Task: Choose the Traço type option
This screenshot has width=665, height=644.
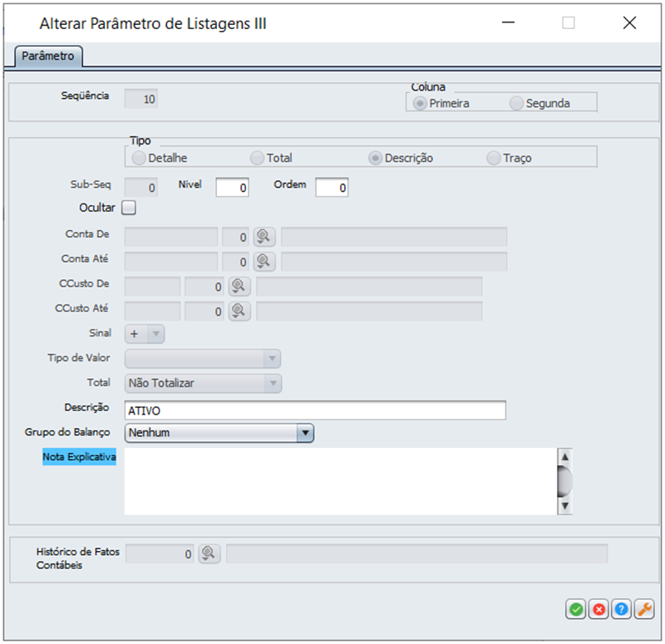Action: point(494,158)
